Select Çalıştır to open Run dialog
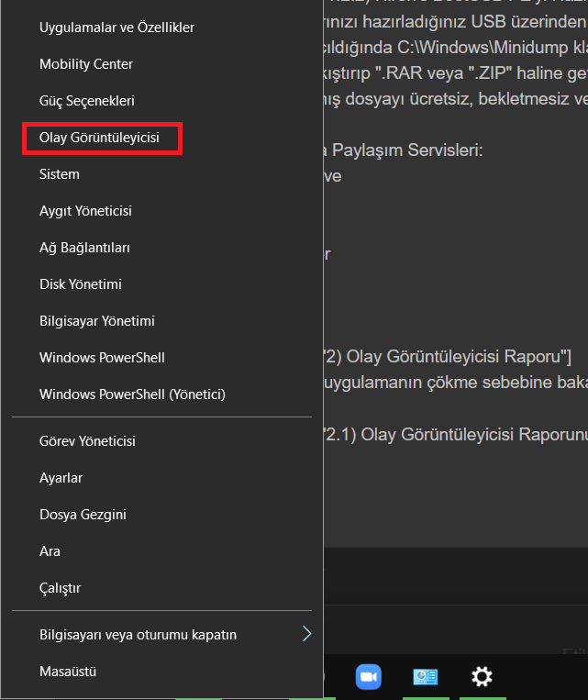 (x=61, y=588)
